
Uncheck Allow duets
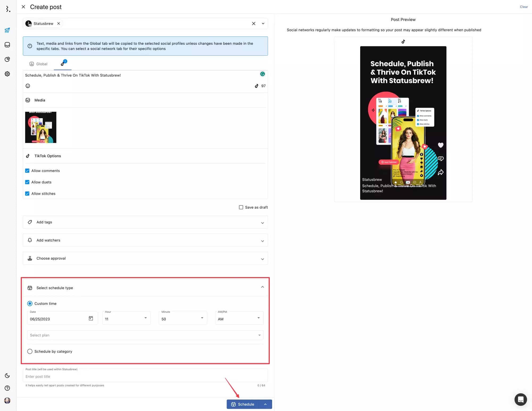pyautogui.click(x=27, y=182)
